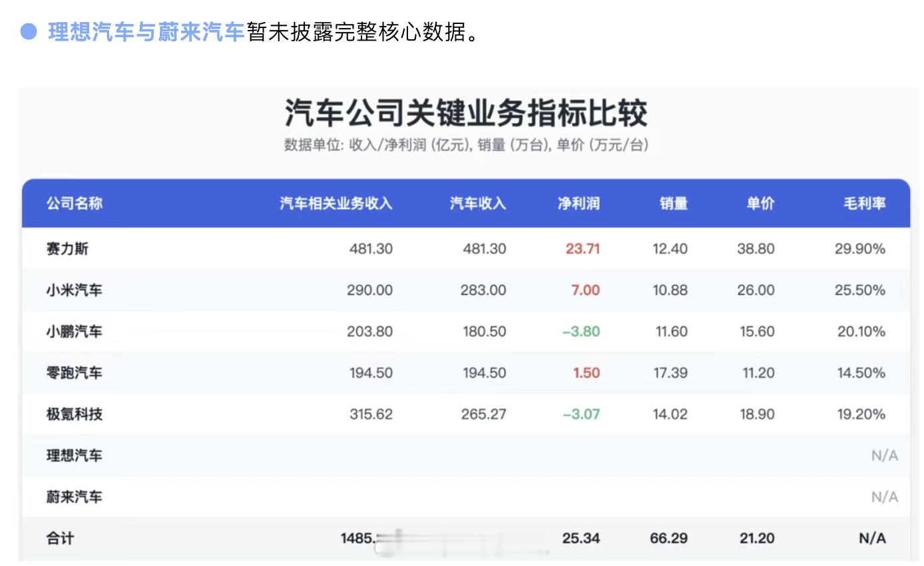Select the 零跑汽车 company name

pos(75,373)
